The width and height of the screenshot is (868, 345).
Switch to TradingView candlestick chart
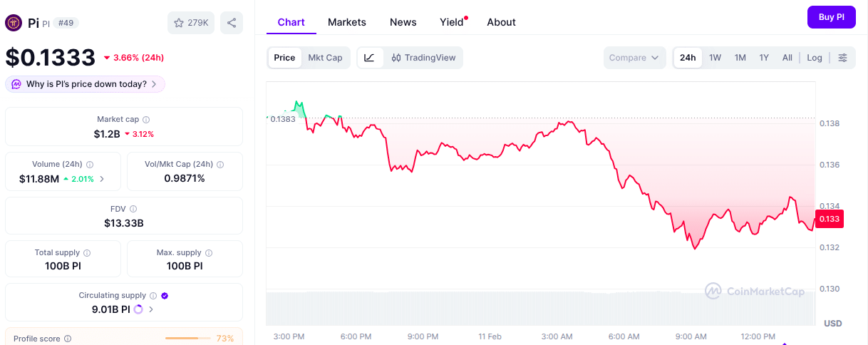[423, 58]
